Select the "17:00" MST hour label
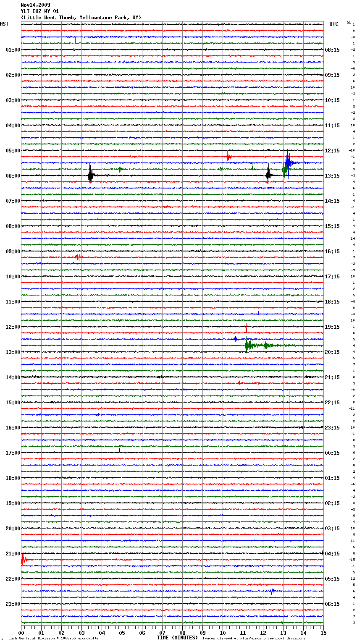Image resolution: width=357 pixels, height=644 pixels. (x=13, y=453)
